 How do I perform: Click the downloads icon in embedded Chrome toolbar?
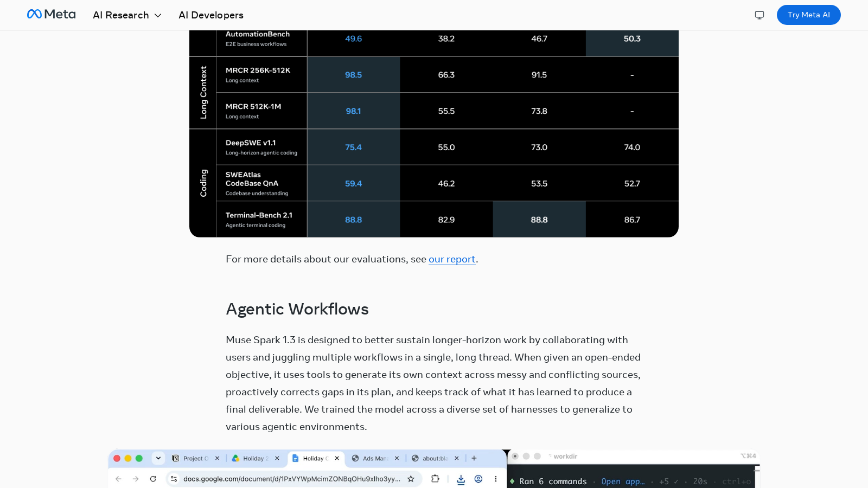pyautogui.click(x=461, y=479)
